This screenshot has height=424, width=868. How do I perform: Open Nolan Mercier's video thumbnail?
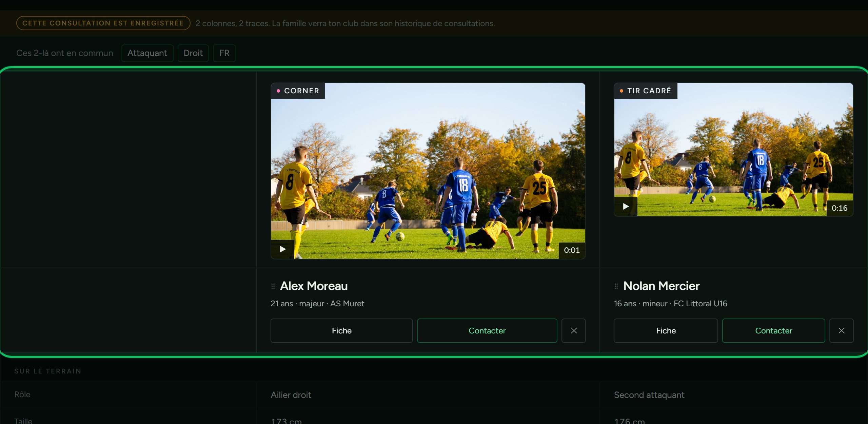733,150
